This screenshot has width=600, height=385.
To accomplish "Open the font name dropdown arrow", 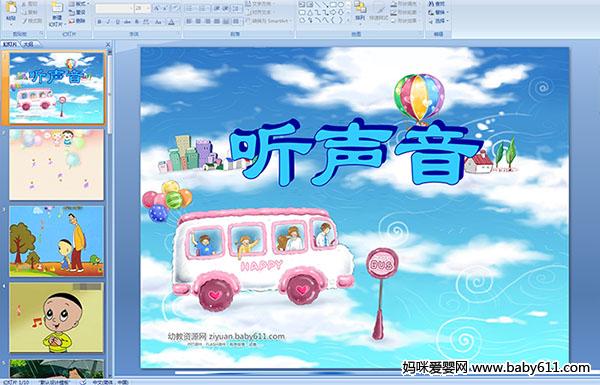I will tap(131, 8).
